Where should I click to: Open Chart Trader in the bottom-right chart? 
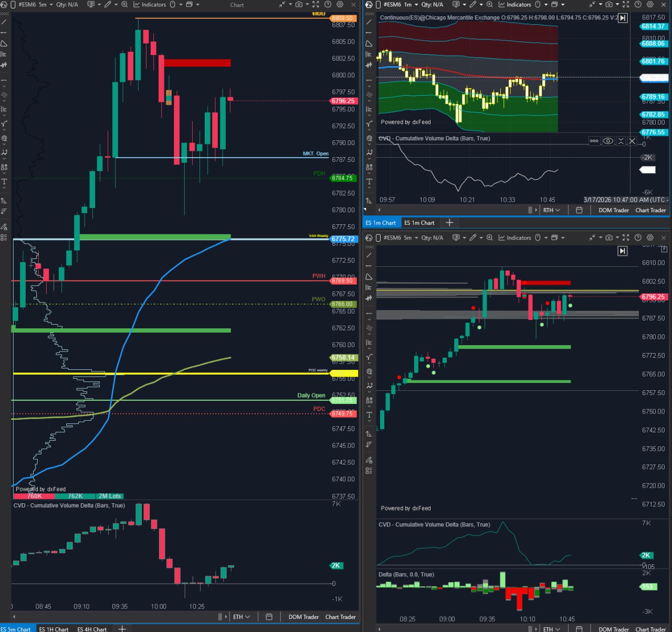point(650,629)
